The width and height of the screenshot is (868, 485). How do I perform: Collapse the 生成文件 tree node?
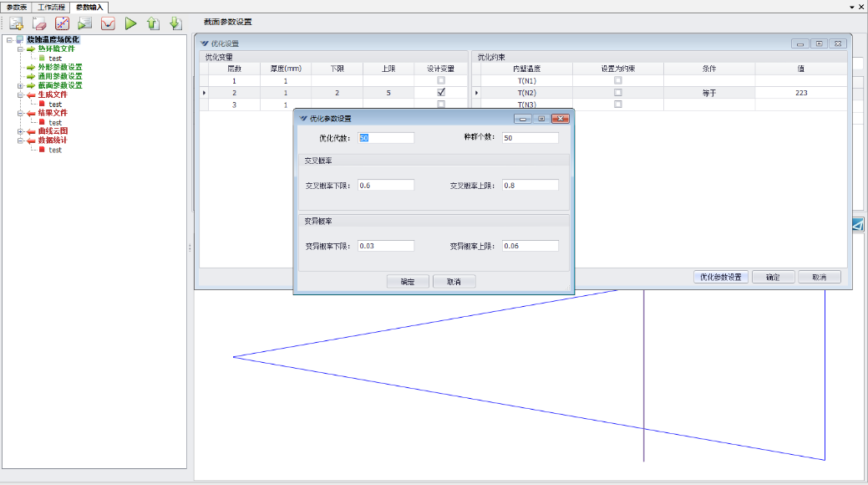(x=20, y=94)
